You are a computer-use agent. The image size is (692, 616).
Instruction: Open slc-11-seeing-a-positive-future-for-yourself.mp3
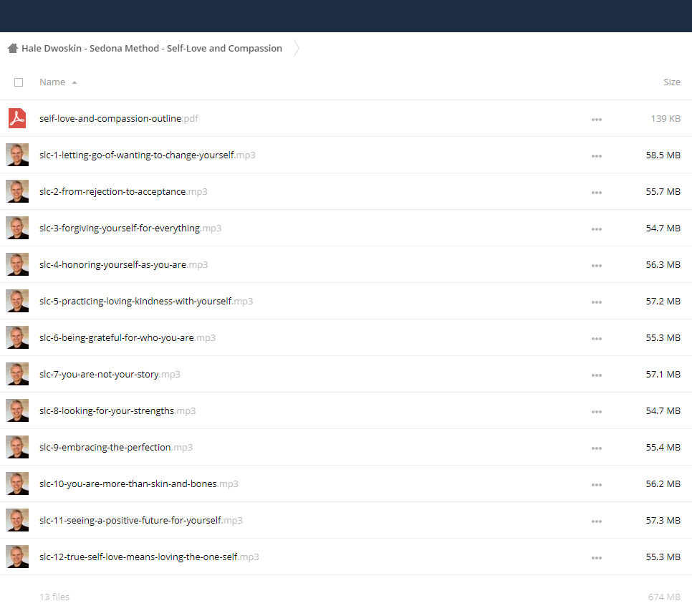pyautogui.click(x=141, y=521)
